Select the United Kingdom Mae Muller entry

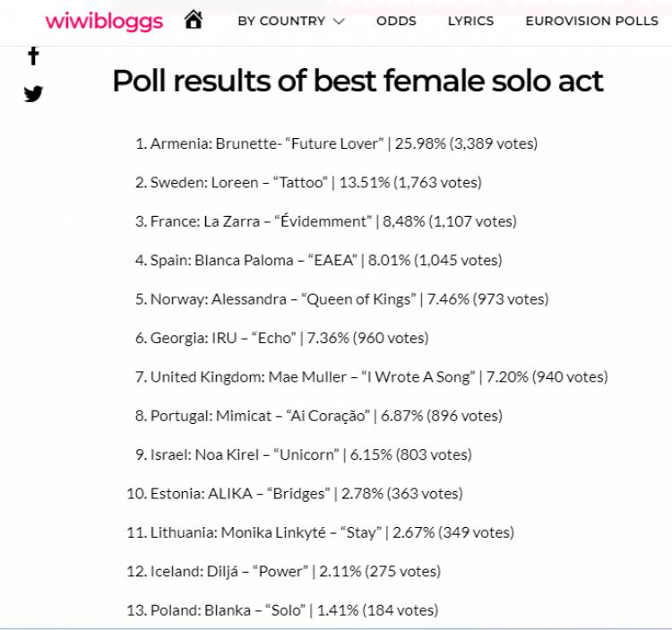372,377
